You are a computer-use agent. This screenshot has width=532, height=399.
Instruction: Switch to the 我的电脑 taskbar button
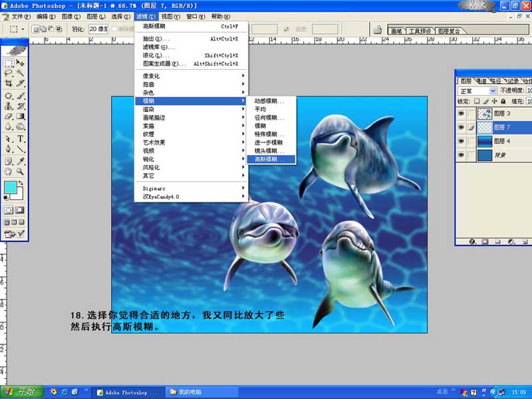(201, 392)
